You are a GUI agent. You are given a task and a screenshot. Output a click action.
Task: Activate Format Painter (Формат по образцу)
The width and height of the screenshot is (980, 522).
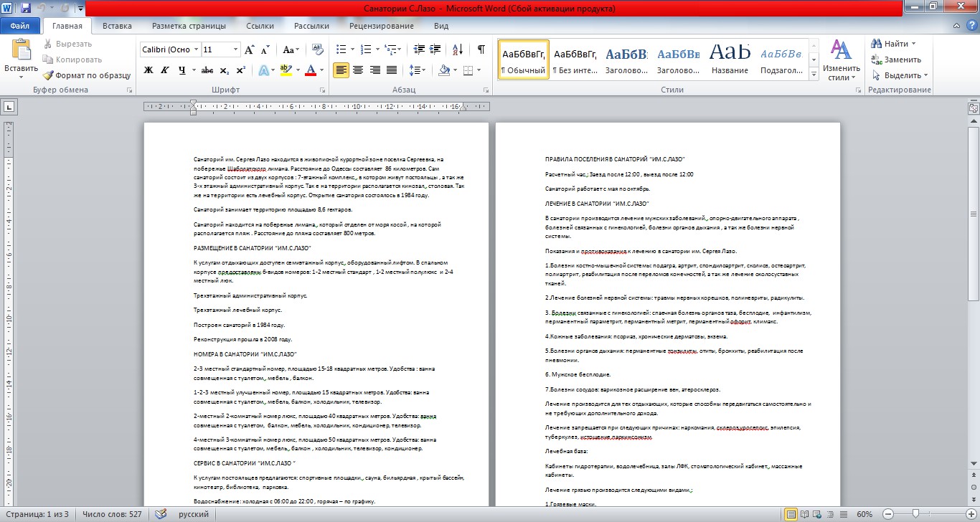click(x=86, y=75)
